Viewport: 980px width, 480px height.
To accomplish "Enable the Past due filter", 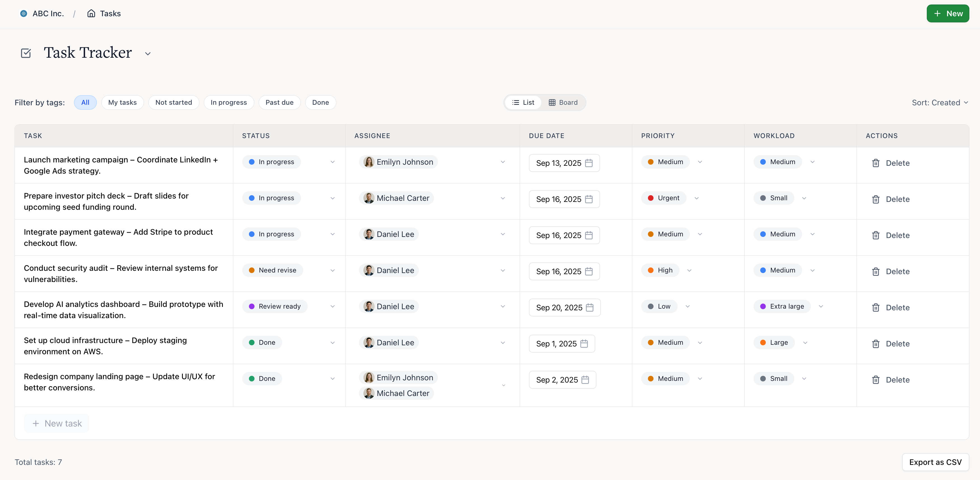I will pos(279,102).
